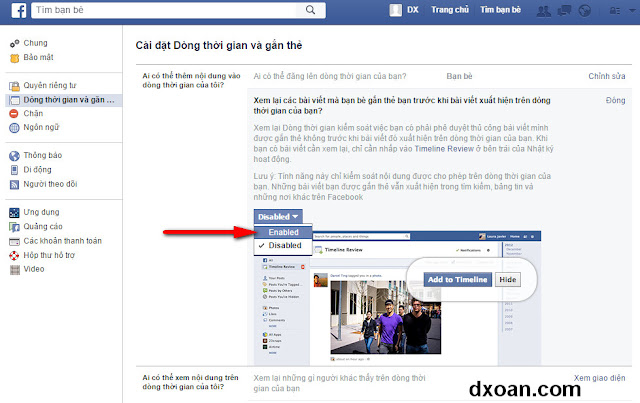The width and height of the screenshot is (640, 403).
Task: Click the phone icon beside Di động
Action: pos(14,170)
